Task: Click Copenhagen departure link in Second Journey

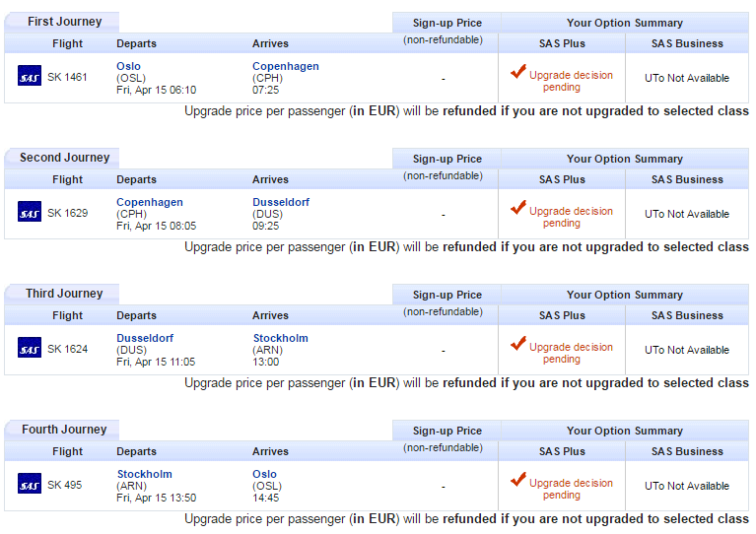Action: coord(149,202)
